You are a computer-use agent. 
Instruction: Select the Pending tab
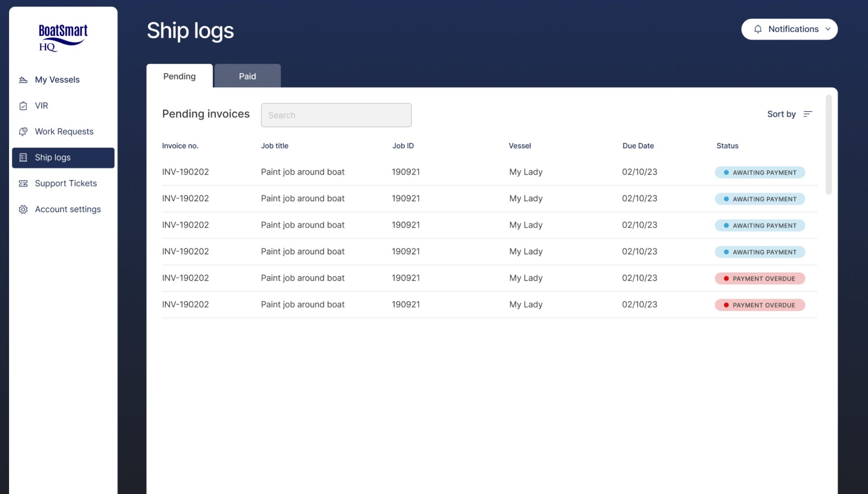point(179,76)
